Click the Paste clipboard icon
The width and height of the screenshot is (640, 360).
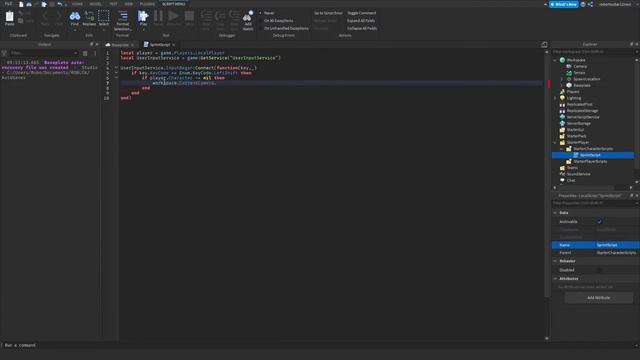click(x=9, y=17)
